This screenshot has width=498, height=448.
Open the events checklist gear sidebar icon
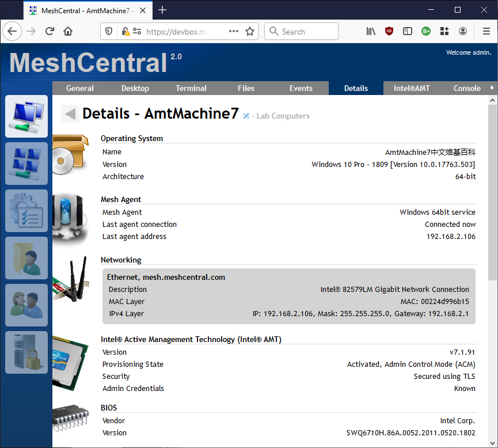click(26, 211)
